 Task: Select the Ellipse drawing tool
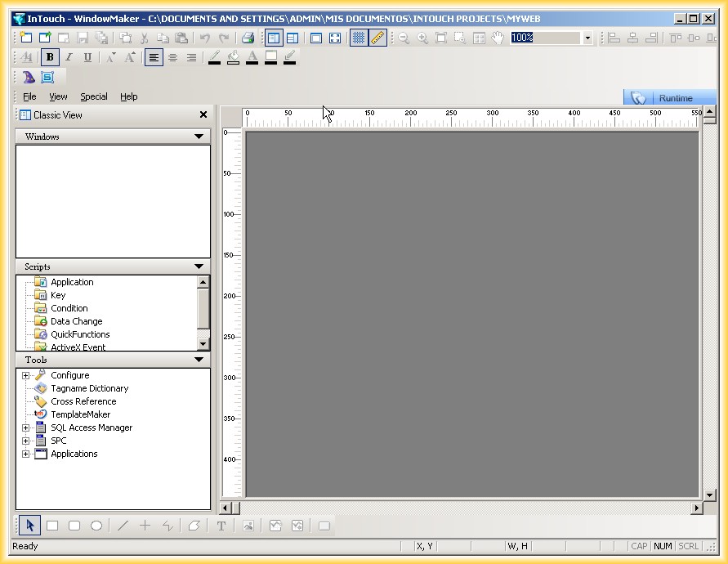point(96,526)
